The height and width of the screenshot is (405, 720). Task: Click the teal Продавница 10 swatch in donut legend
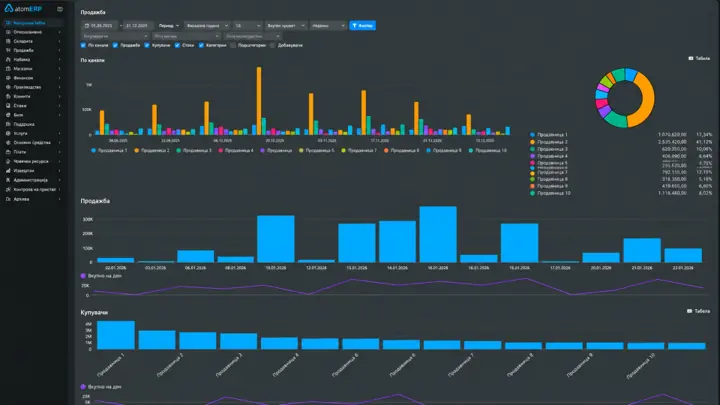532,193
